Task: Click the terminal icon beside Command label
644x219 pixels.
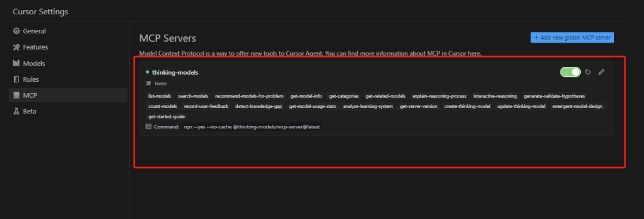Action: [148, 127]
